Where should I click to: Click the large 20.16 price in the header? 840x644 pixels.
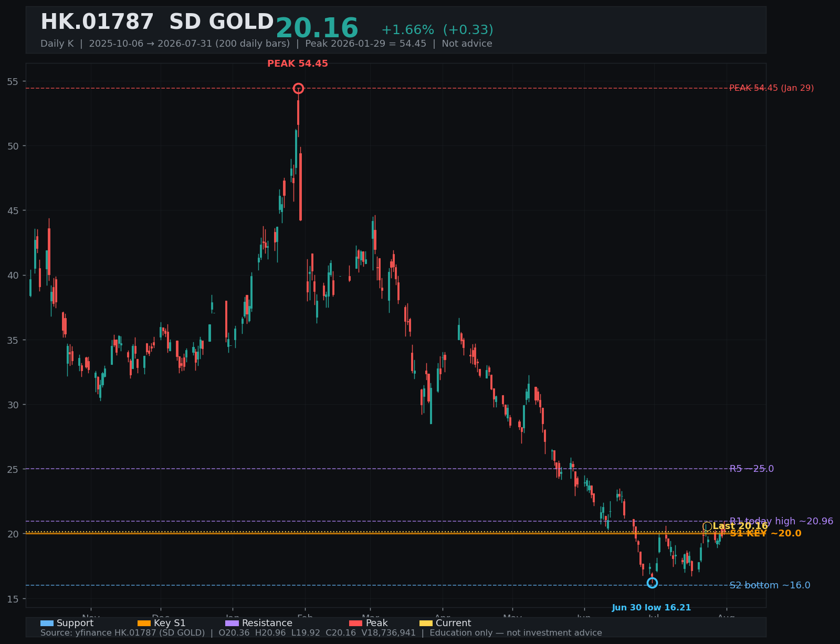pyautogui.click(x=317, y=29)
